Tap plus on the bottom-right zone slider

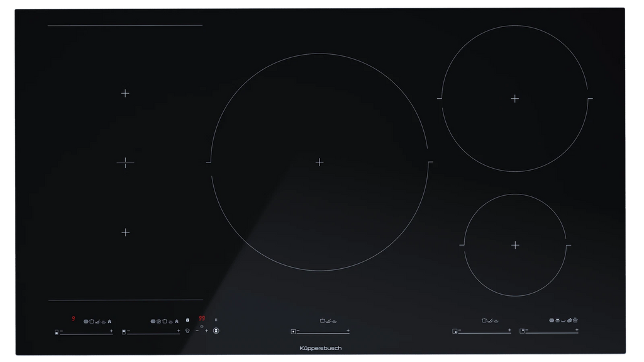[509, 330]
